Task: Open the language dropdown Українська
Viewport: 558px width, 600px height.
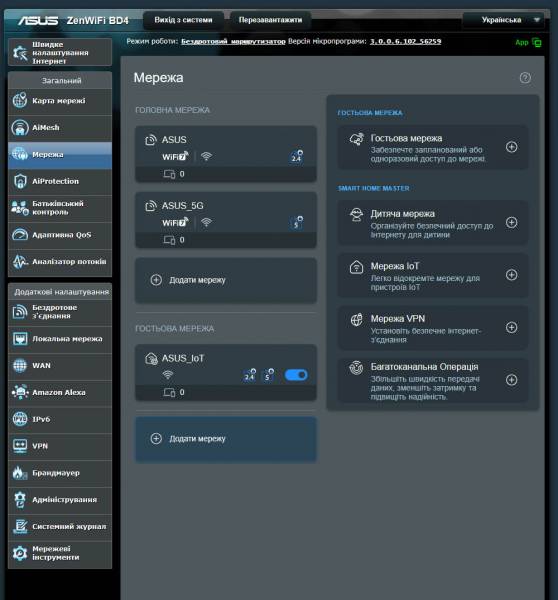Action: [504, 20]
